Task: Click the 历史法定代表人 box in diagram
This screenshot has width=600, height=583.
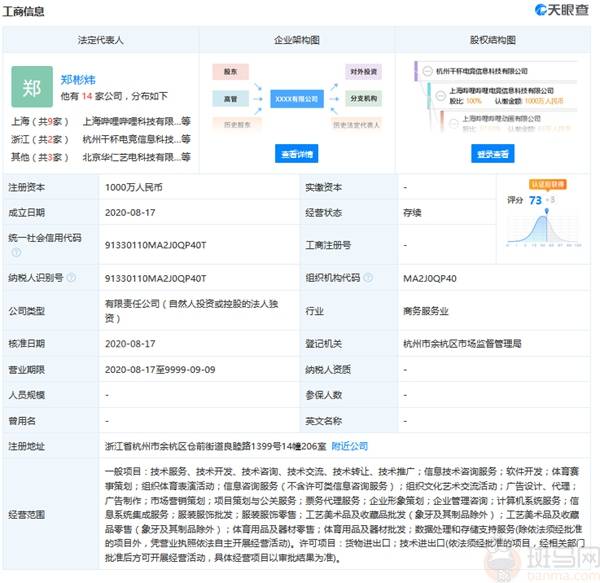Action: (356, 124)
